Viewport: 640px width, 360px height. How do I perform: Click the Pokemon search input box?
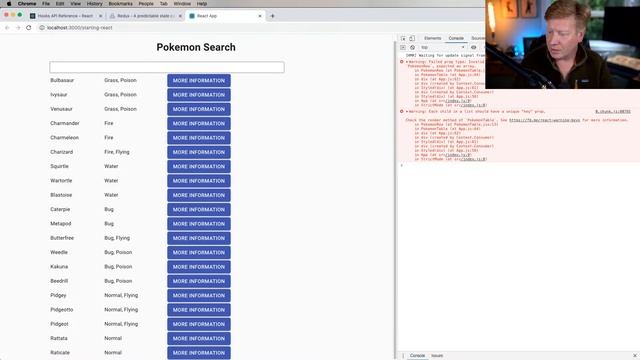point(167,67)
